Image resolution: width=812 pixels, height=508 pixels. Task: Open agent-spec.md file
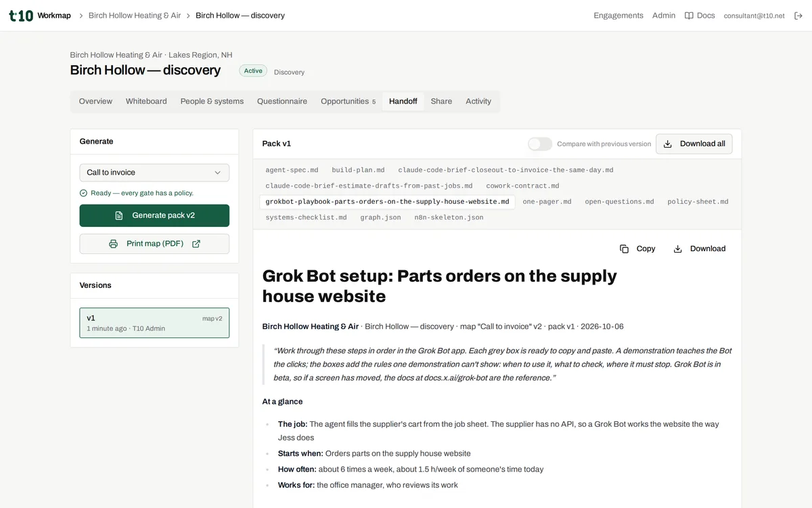(292, 170)
